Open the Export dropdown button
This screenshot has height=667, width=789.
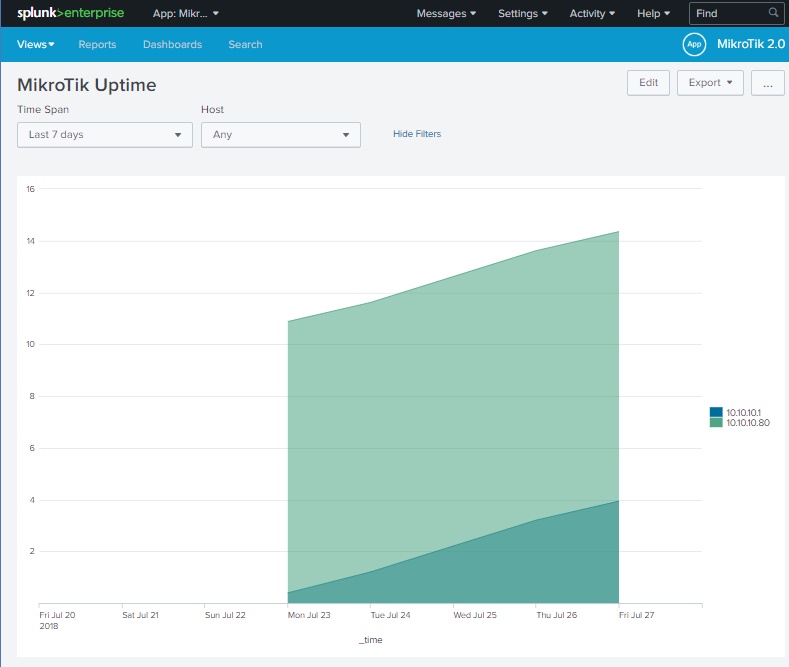pyautogui.click(x=710, y=83)
